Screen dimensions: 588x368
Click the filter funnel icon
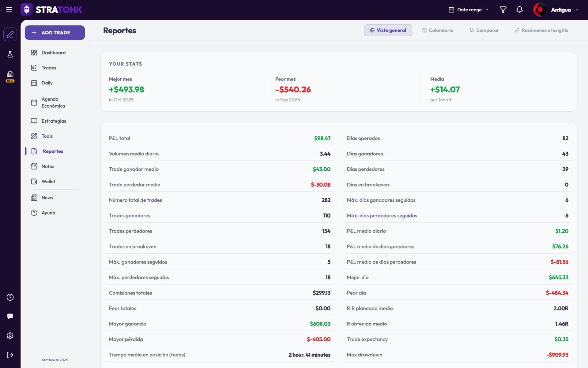(x=503, y=10)
